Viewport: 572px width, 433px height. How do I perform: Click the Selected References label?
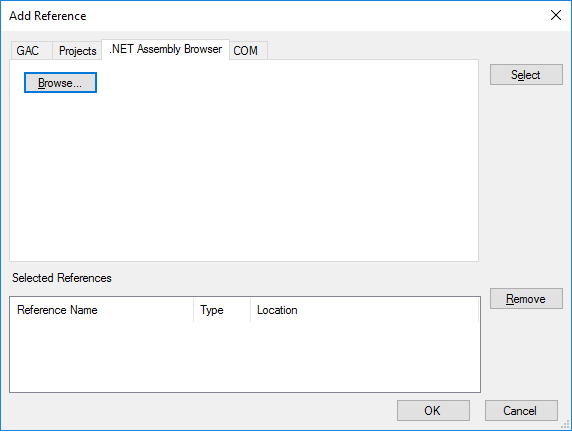62,278
